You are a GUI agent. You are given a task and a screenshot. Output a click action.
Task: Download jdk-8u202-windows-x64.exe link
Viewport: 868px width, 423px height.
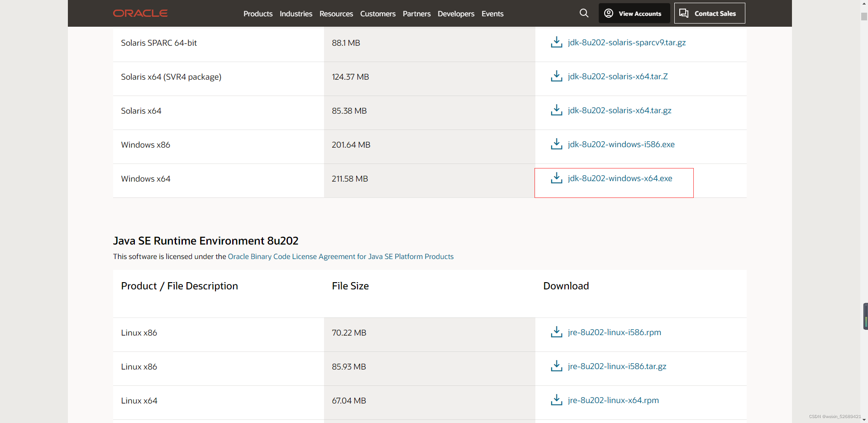tap(620, 178)
